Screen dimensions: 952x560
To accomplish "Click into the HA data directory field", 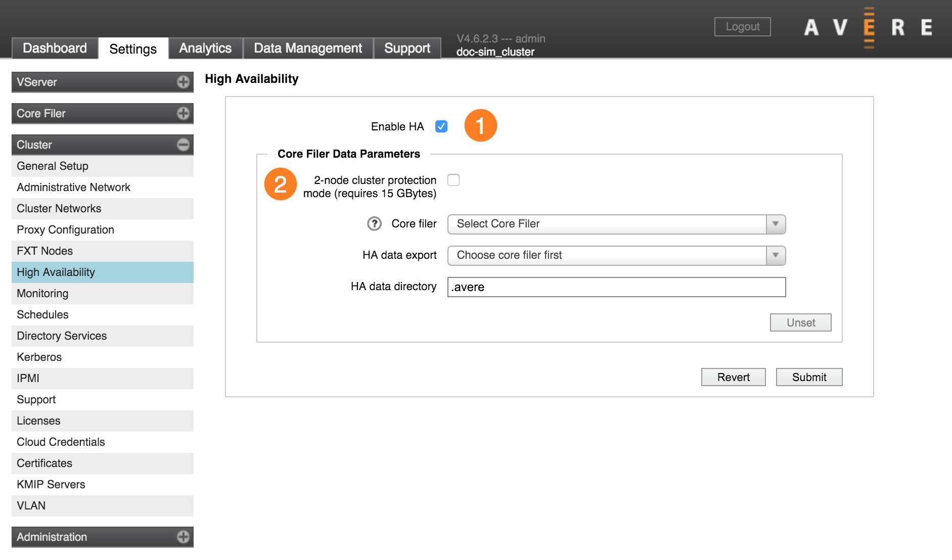I will tap(616, 287).
